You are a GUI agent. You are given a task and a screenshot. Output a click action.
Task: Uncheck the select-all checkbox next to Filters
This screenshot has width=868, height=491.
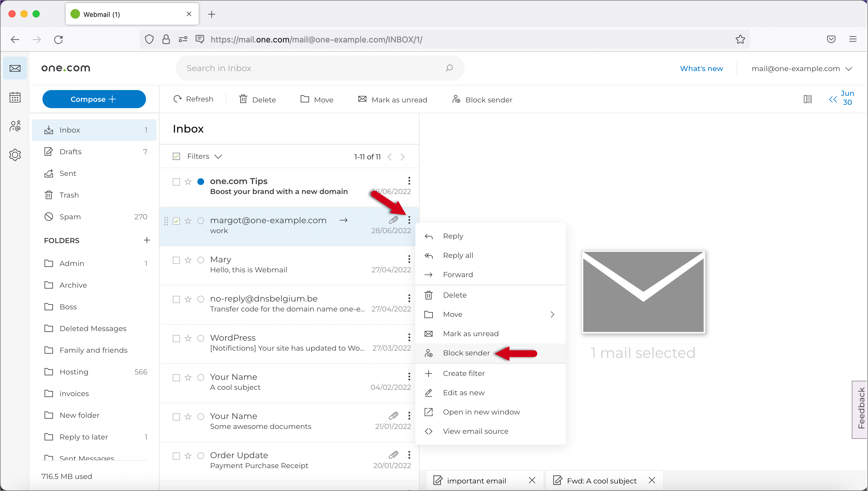point(176,156)
